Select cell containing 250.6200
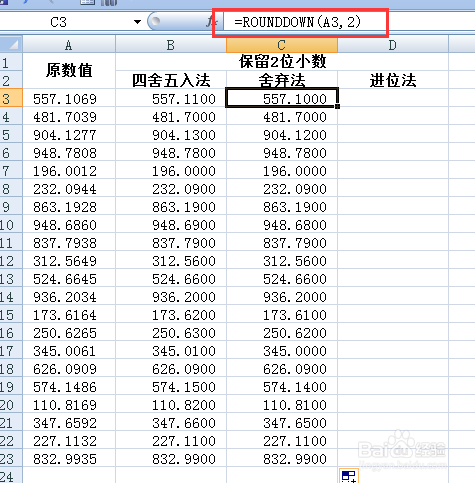 (282, 333)
